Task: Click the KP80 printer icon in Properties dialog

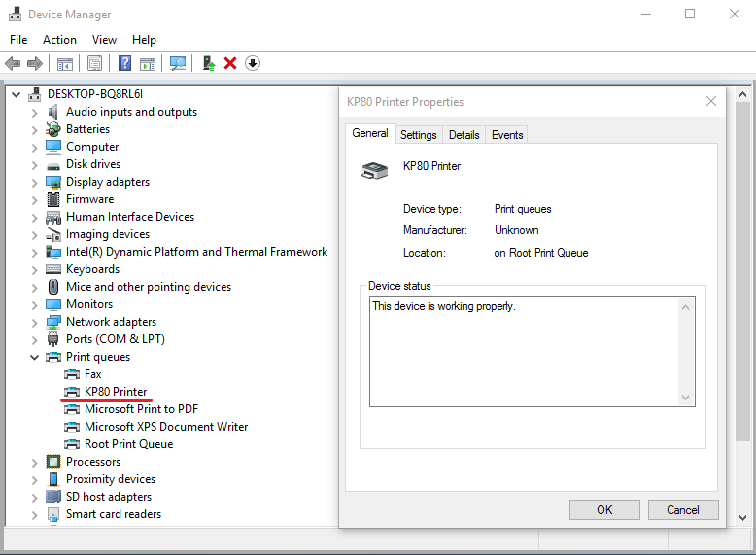Action: coord(374,170)
